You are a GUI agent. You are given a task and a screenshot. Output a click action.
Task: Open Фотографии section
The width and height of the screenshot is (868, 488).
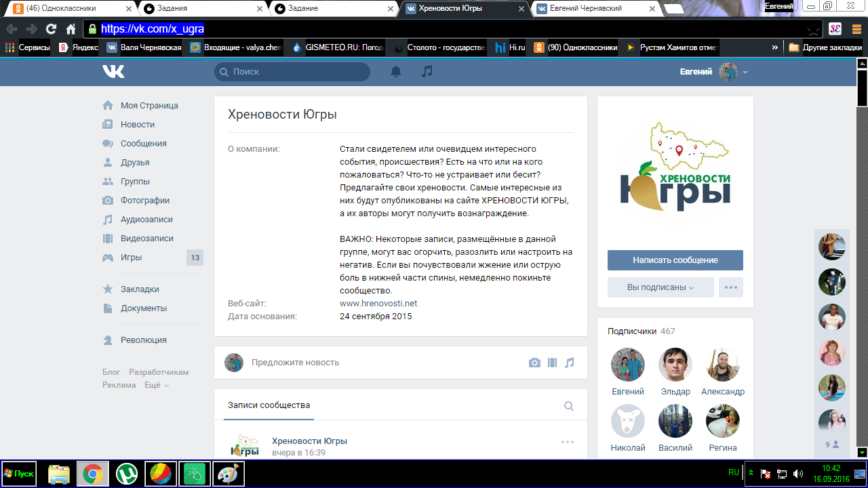click(145, 201)
